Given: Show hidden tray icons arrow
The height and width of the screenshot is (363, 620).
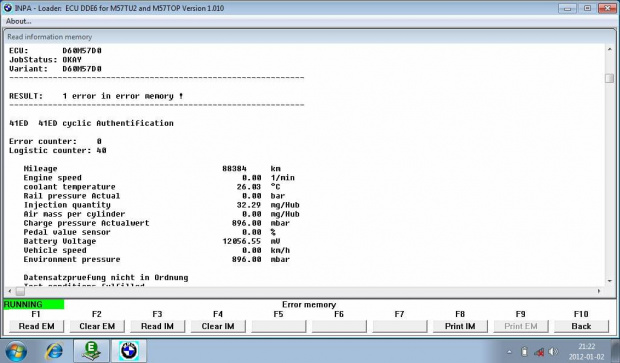Looking at the screenshot, I should 509,352.
